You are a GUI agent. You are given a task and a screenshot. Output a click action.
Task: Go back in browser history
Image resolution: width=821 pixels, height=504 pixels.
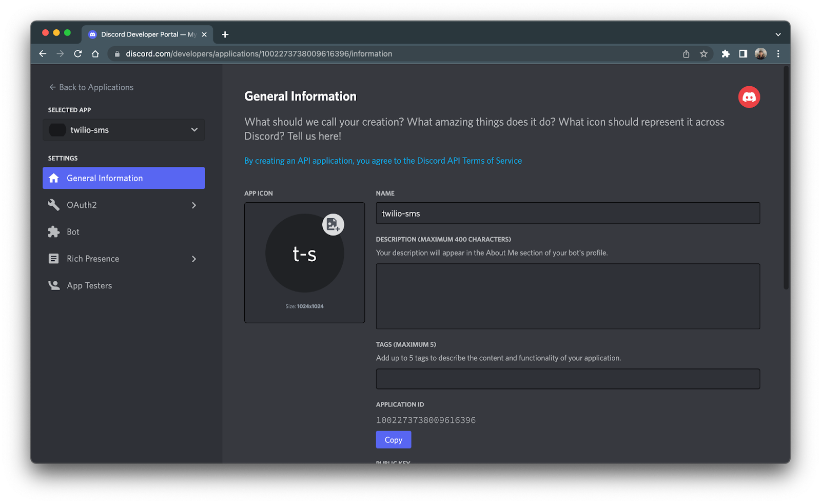click(x=43, y=54)
